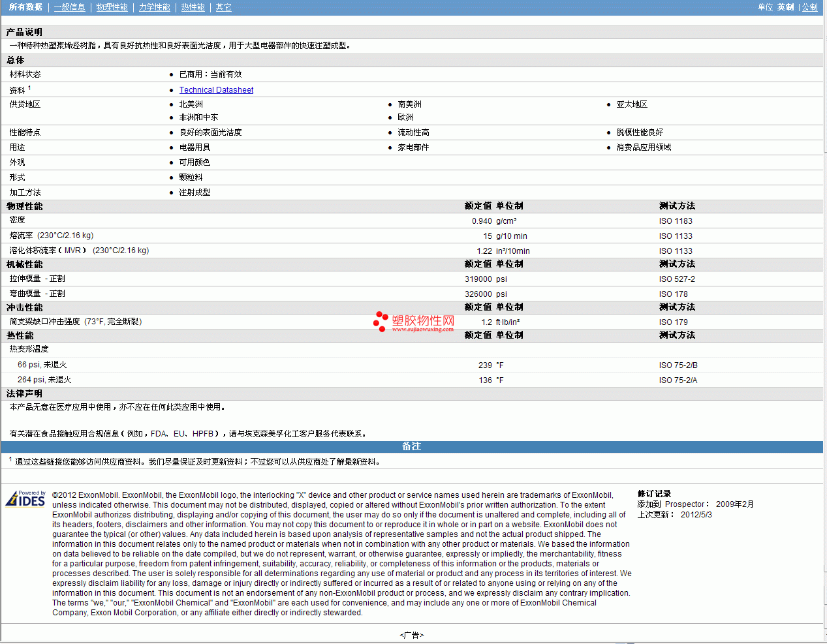Switch to the 其它 tab

[223, 7]
